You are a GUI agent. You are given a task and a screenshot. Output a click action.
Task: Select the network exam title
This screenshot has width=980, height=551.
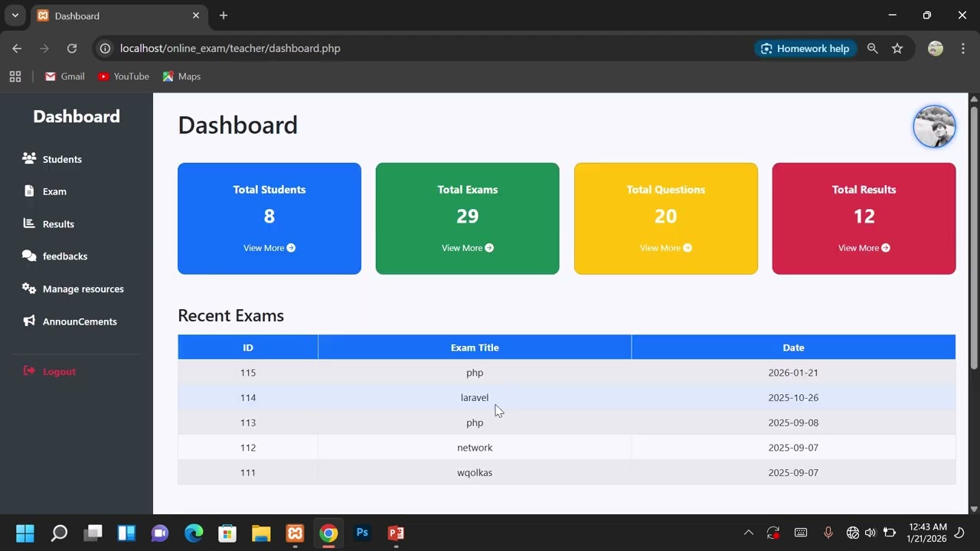(x=475, y=448)
